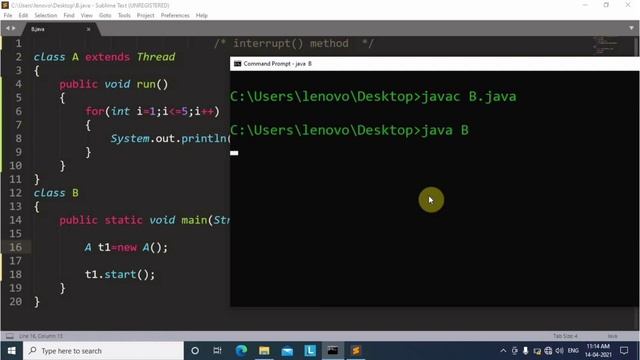Open the View menu

pyautogui.click(x=87, y=16)
